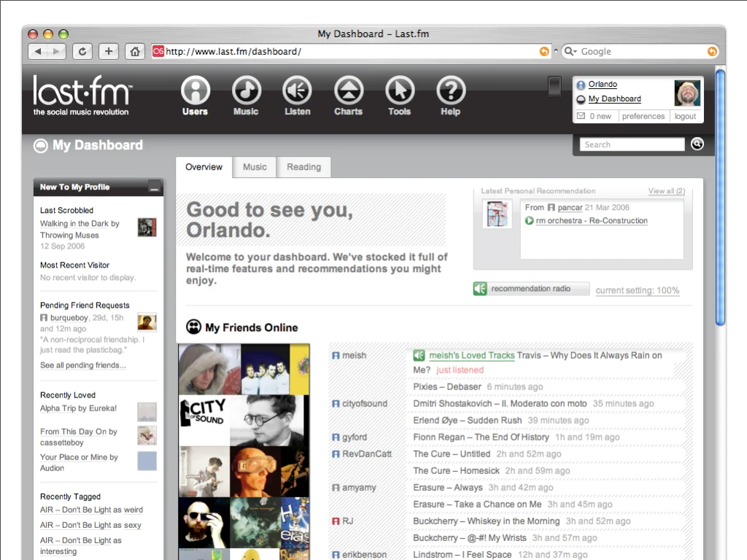Click meish's Loved Tracks radio icon
This screenshot has height=560, width=747.
[419, 355]
